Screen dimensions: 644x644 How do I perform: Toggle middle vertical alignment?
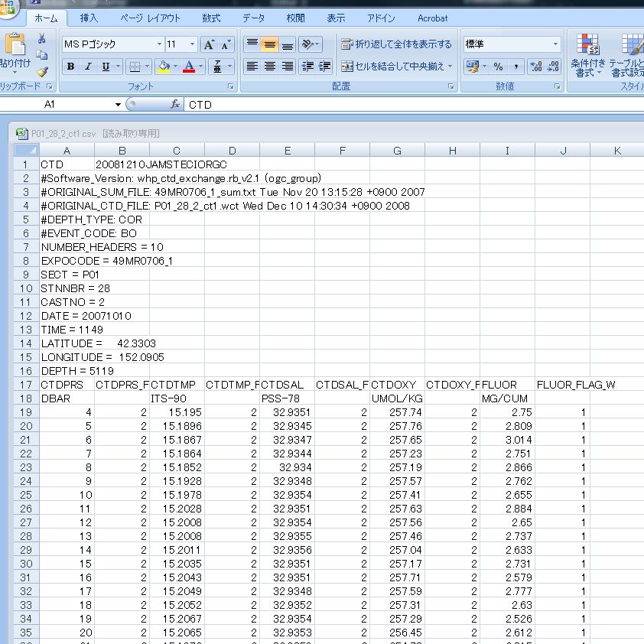click(x=269, y=44)
